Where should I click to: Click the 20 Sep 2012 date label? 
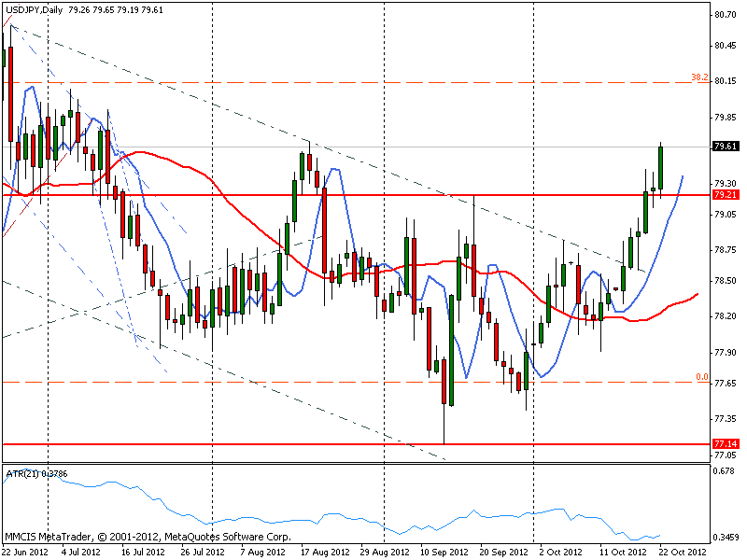tap(504, 552)
